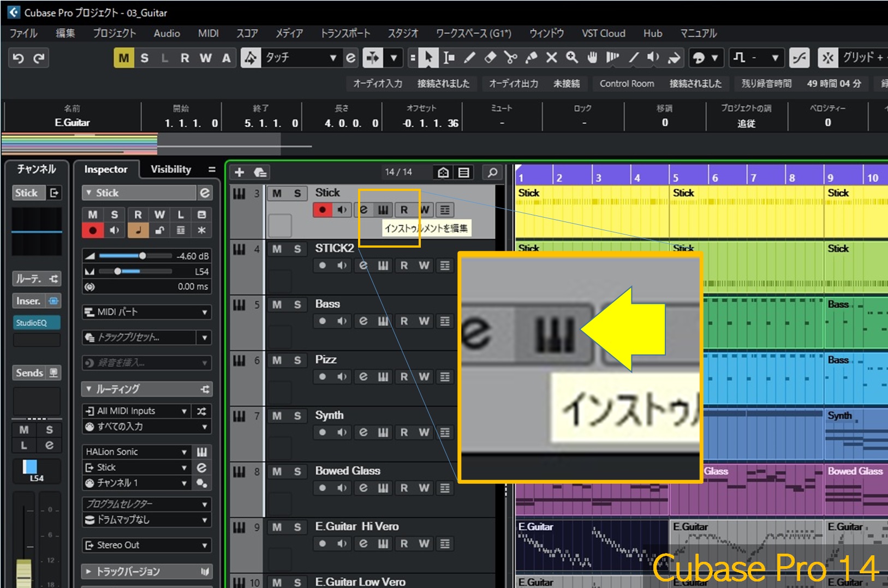The height and width of the screenshot is (588, 888).
Task: Click the track delay 0.00 ms field
Action: 146,286
